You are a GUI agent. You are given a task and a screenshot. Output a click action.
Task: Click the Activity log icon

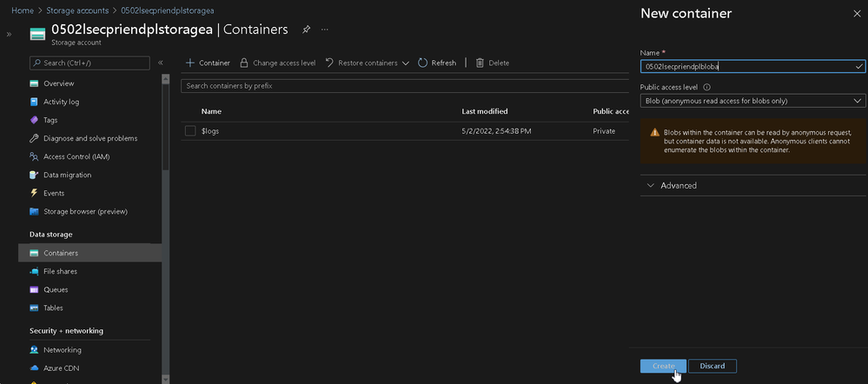pos(35,102)
